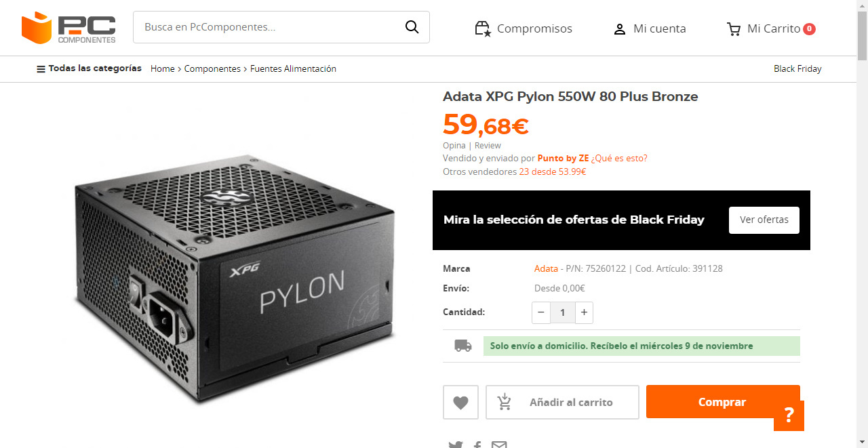Open the Black Friday menu link
868x448 pixels.
(x=797, y=68)
